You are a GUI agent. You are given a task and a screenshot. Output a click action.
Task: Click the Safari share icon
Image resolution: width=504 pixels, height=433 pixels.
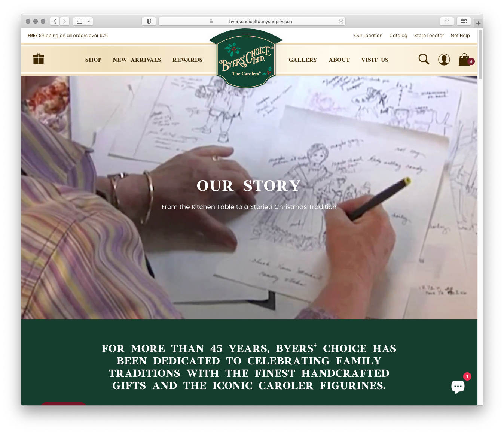447,21
